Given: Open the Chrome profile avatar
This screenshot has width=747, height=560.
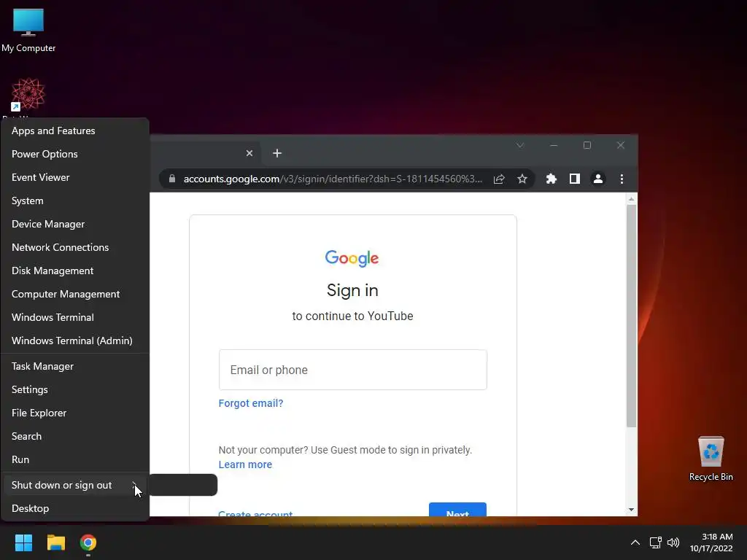Looking at the screenshot, I should coord(598,179).
